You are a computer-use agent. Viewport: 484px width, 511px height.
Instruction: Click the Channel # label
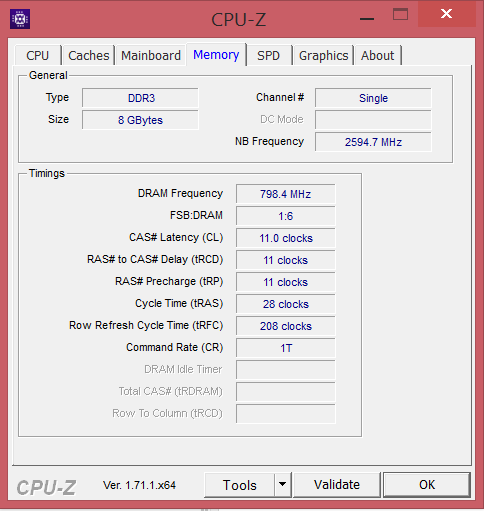[x=280, y=97]
